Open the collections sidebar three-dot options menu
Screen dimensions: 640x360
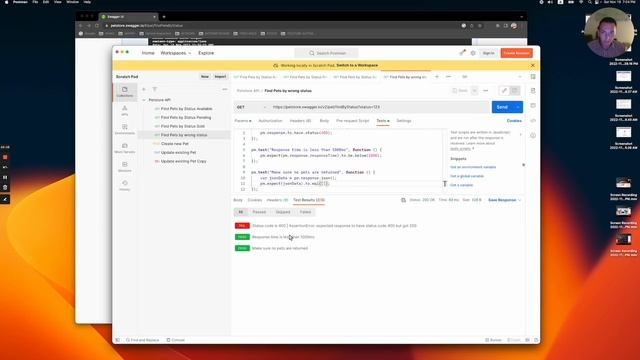[224, 89]
